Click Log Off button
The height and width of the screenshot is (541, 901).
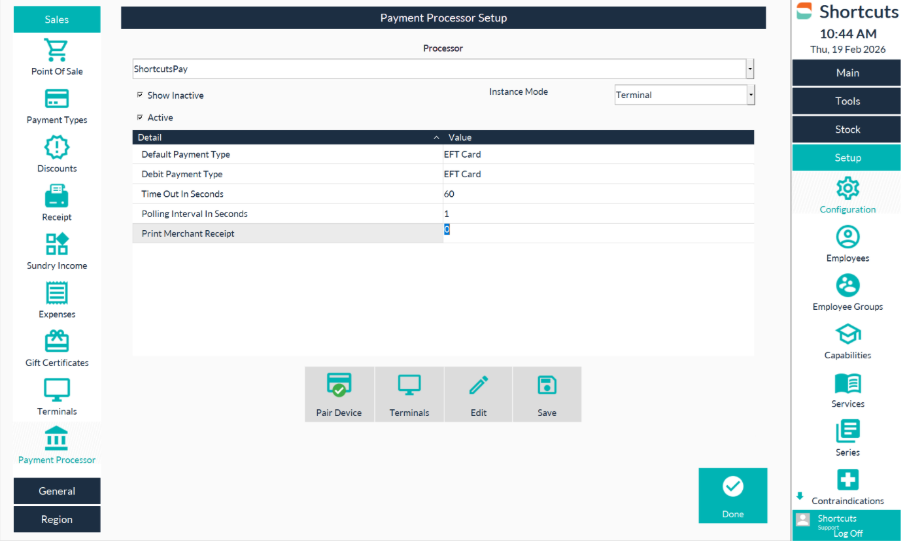(847, 533)
